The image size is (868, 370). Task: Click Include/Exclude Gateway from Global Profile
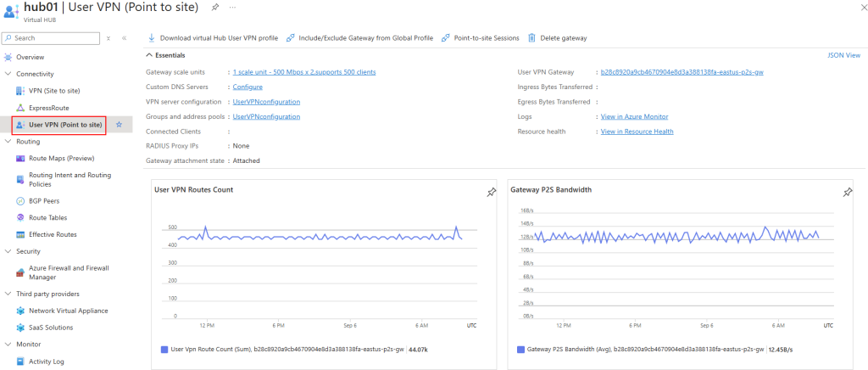366,38
